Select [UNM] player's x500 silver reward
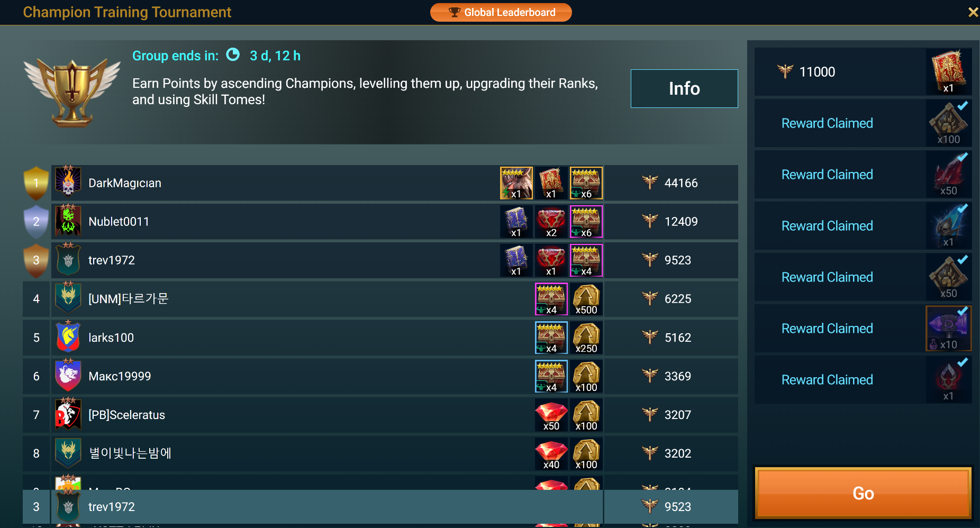The height and width of the screenshot is (528, 980). click(x=586, y=299)
